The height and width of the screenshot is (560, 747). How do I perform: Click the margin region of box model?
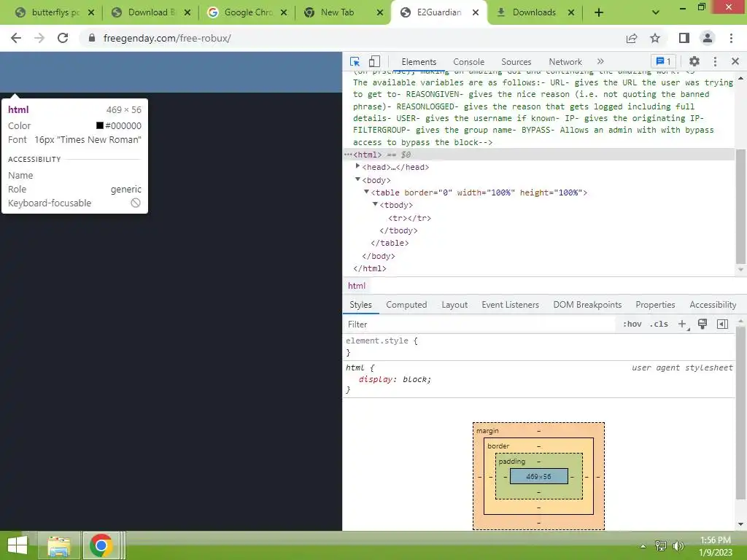pos(538,430)
